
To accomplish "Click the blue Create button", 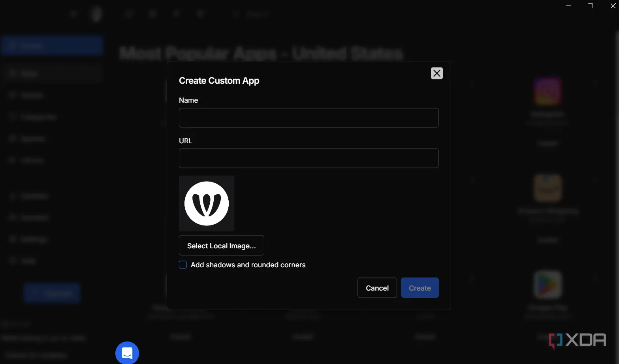I will coord(420,288).
